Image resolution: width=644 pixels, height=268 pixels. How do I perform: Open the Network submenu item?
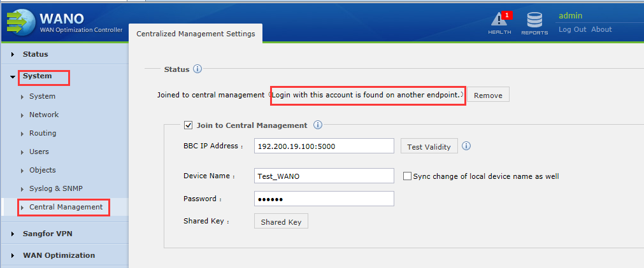[x=44, y=115]
